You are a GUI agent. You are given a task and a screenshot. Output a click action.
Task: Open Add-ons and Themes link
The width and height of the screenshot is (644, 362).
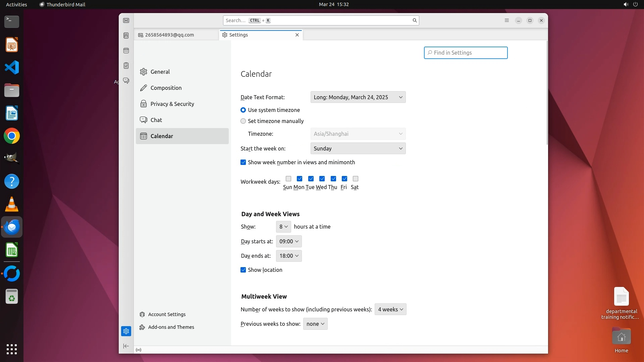(171, 327)
